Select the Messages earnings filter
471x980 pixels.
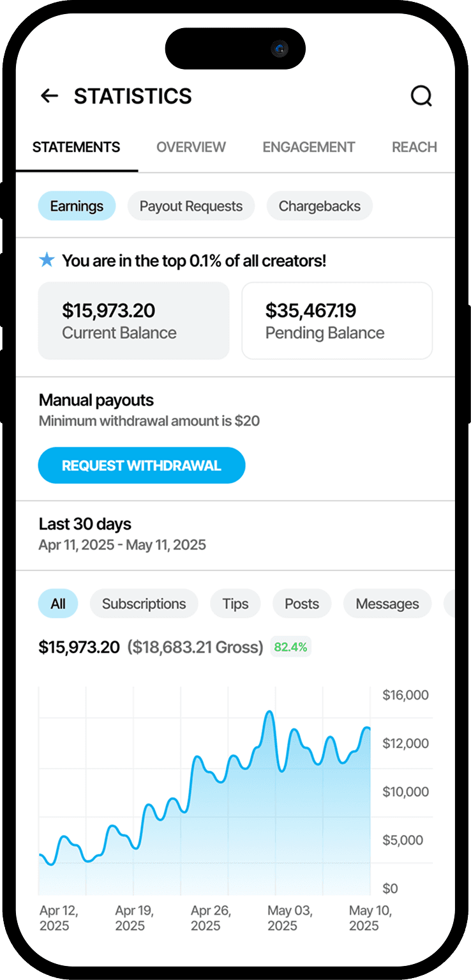387,604
